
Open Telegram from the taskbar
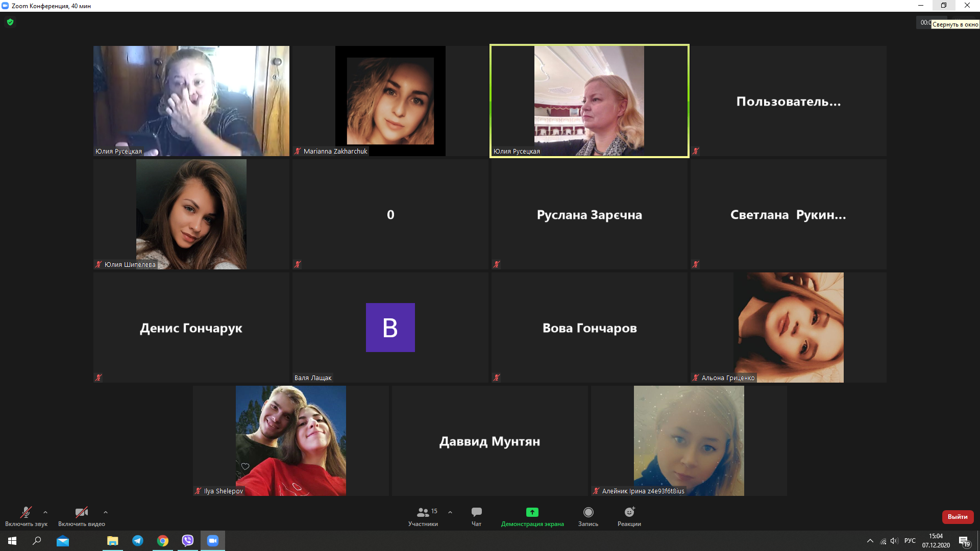138,541
